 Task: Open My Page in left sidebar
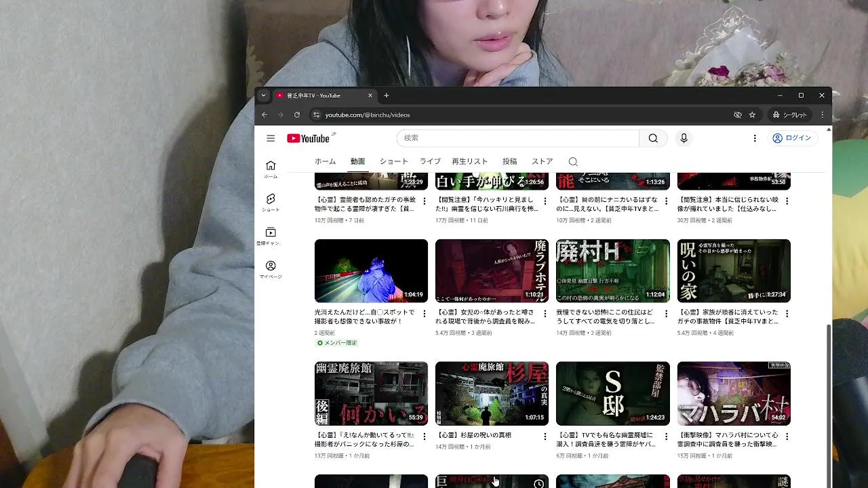click(x=271, y=270)
